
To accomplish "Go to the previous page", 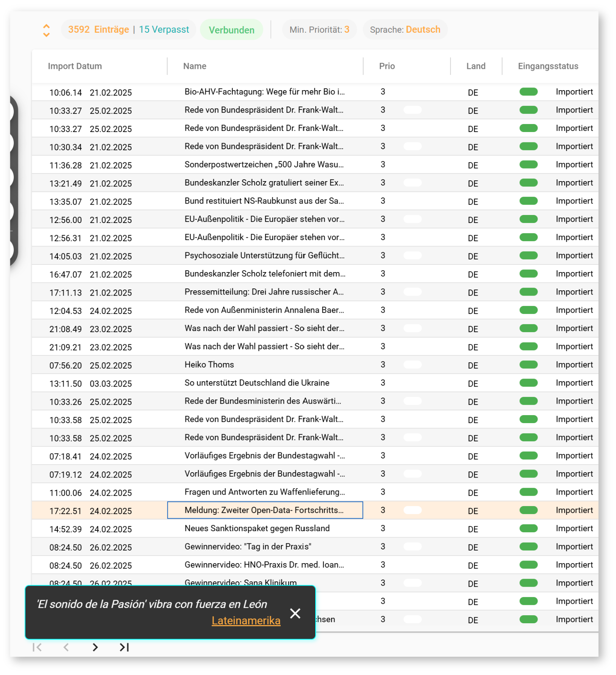I will [66, 647].
